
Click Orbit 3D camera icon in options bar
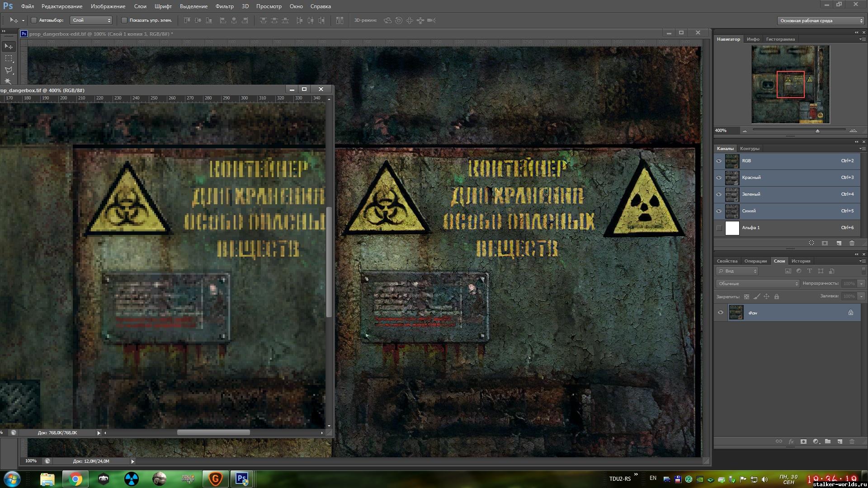[x=388, y=20]
